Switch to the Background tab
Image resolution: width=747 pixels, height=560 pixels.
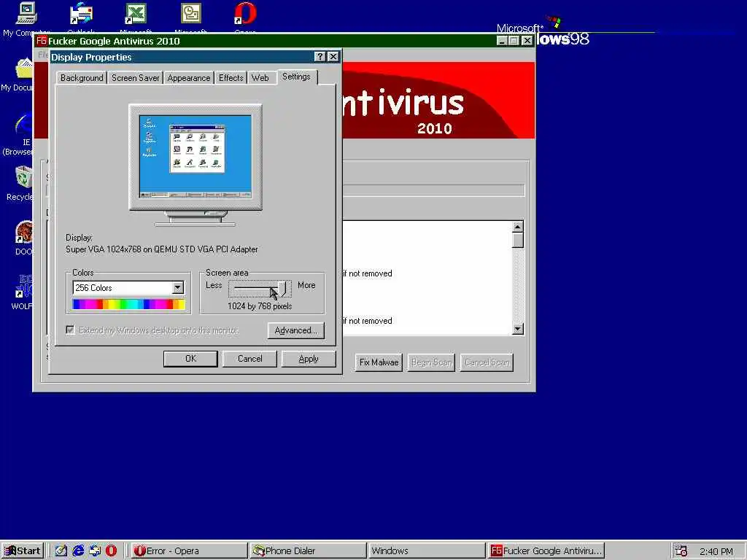[x=82, y=78]
